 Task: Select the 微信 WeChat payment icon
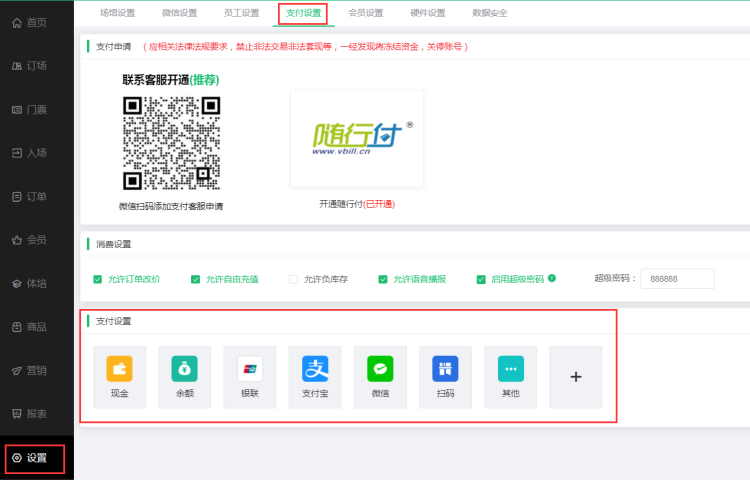(380, 376)
